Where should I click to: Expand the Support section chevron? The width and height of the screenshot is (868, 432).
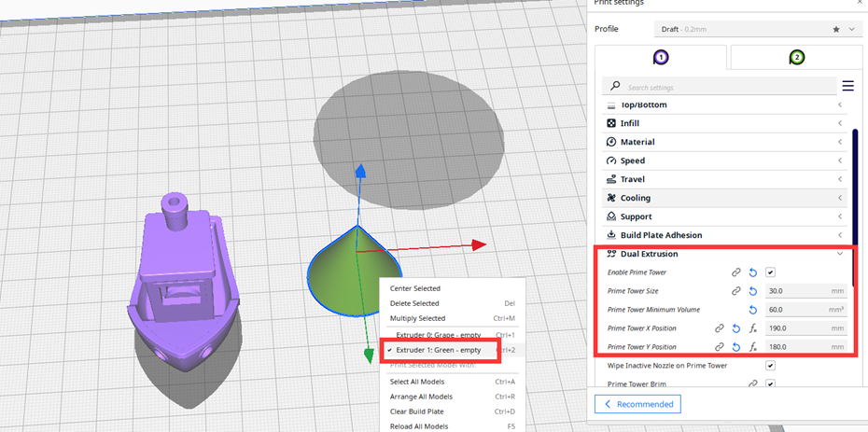pyautogui.click(x=840, y=216)
